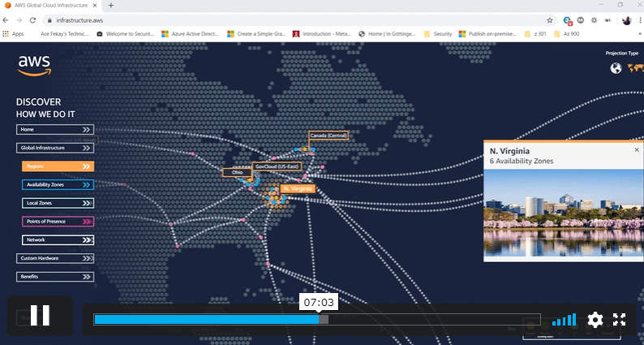Open Apps bookmarks shortcut
Viewport: 644px width, 345px height.
coord(13,34)
